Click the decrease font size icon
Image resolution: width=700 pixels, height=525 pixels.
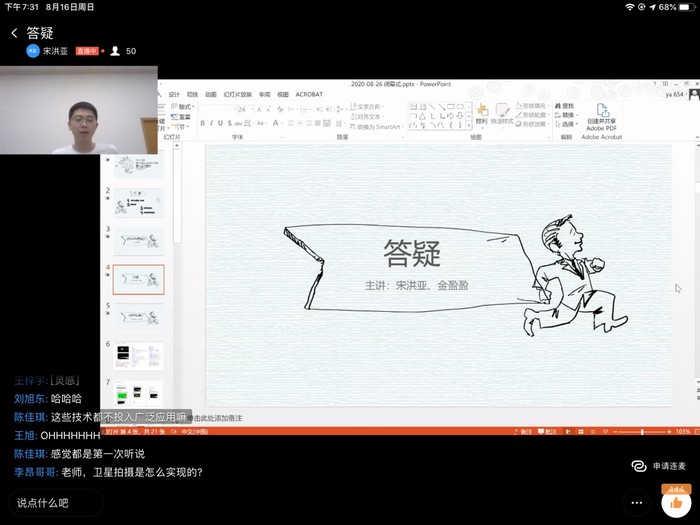(x=268, y=109)
